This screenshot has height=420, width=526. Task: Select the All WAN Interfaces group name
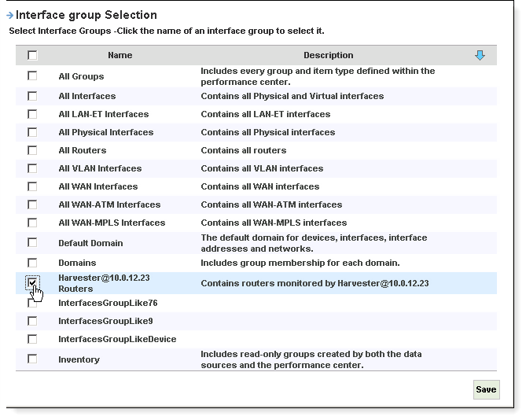[98, 186]
